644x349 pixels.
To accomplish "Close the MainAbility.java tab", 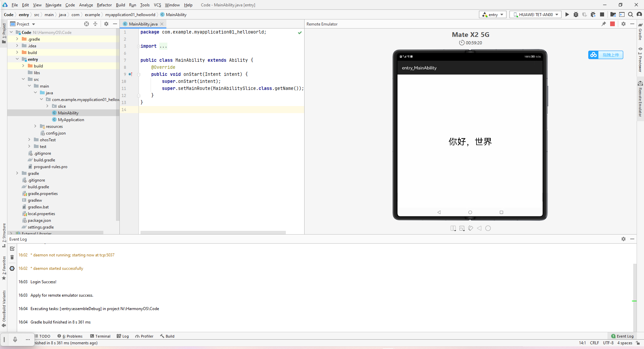I will tap(162, 24).
